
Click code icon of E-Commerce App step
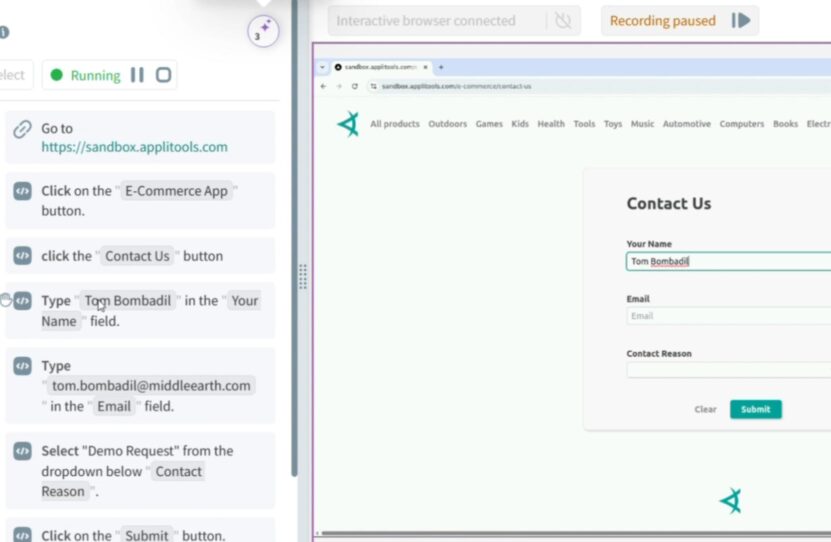[x=22, y=191]
